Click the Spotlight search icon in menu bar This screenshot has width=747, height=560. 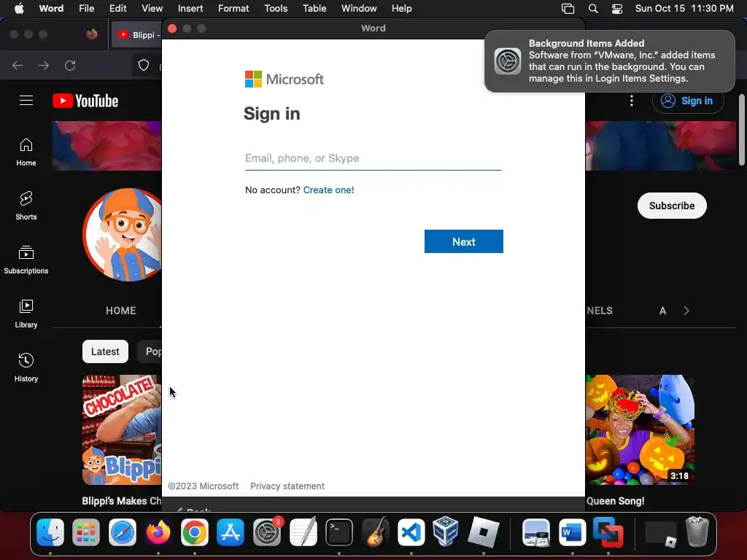click(592, 9)
